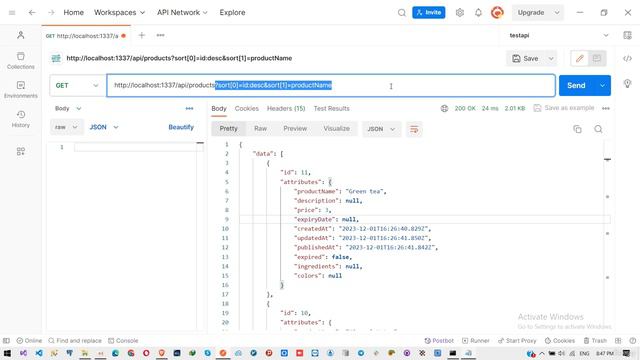Open tab options ellipsis menu
640x360 pixels.
(160, 36)
